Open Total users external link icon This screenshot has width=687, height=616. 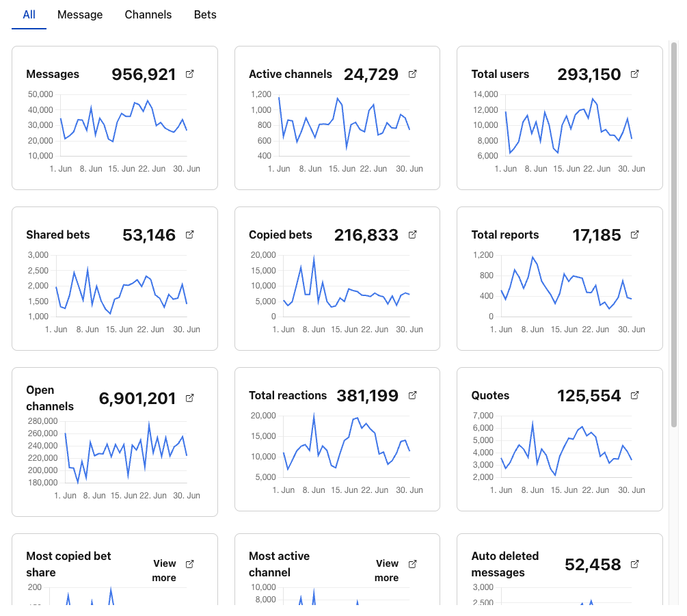coord(635,74)
